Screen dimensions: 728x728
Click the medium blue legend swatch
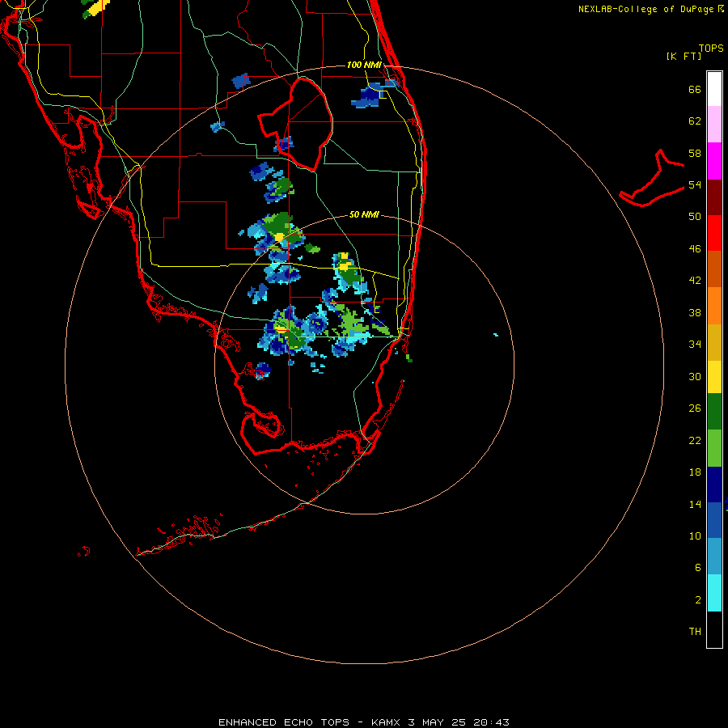pyautogui.click(x=714, y=520)
